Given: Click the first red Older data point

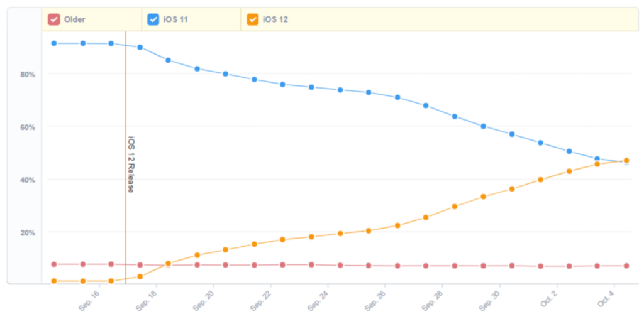Looking at the screenshot, I should coord(54,264).
